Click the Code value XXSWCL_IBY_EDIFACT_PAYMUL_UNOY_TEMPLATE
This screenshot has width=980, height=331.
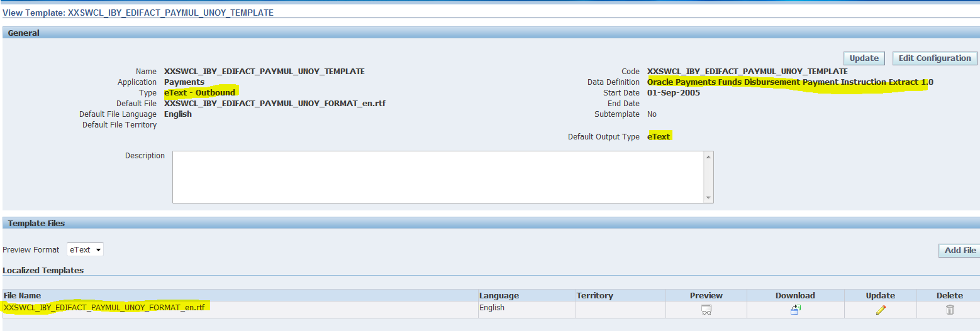coord(747,72)
